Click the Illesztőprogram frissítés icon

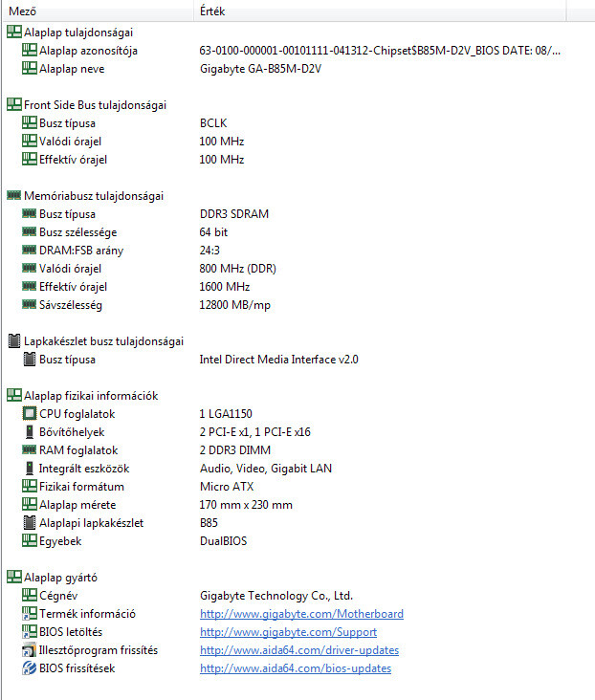click(x=30, y=650)
